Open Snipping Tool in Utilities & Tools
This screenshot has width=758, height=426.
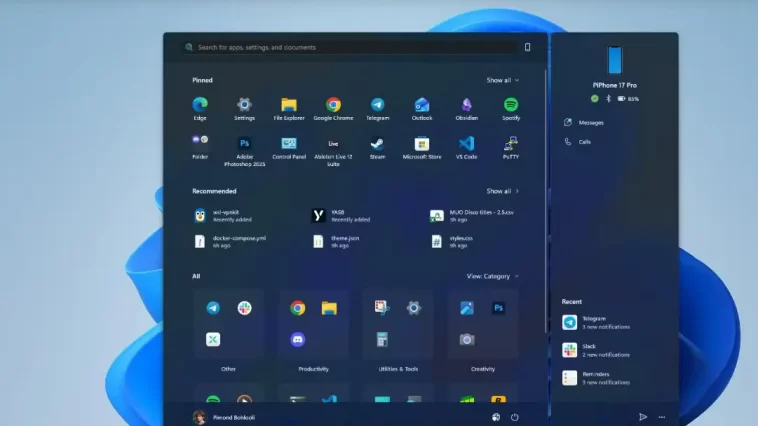(382, 308)
